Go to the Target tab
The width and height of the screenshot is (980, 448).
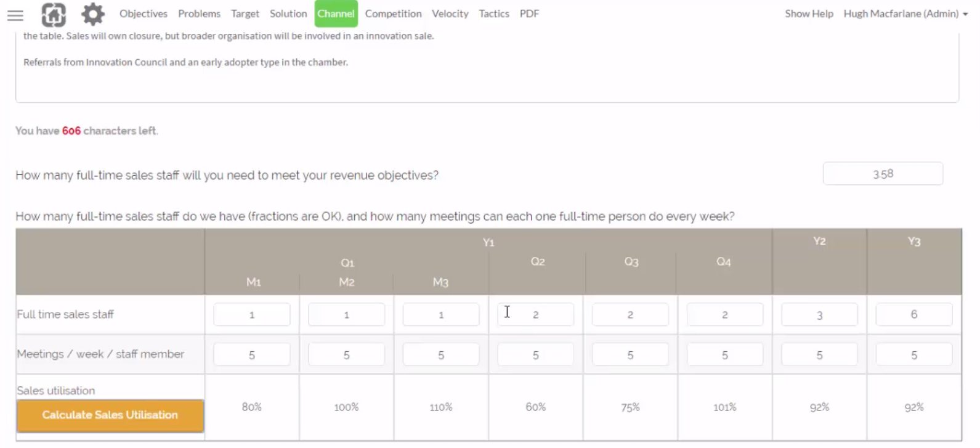pos(245,14)
